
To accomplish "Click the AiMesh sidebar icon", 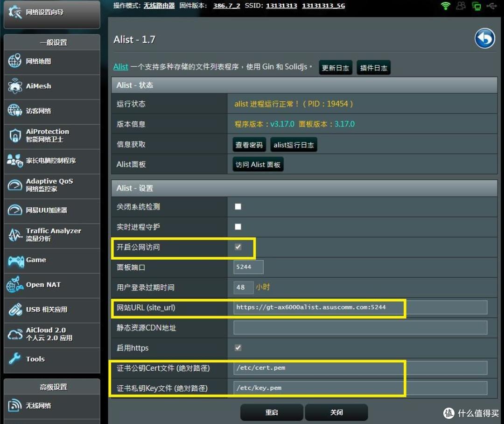I will tap(15, 86).
